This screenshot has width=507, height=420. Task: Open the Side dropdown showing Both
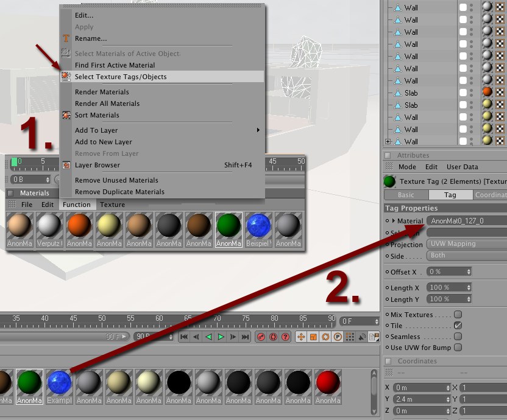[466, 256]
